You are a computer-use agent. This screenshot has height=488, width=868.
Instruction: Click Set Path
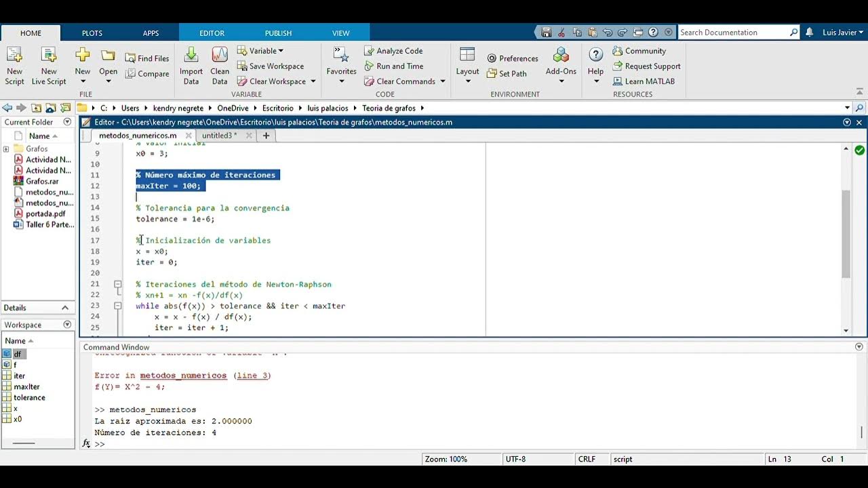[x=507, y=73]
